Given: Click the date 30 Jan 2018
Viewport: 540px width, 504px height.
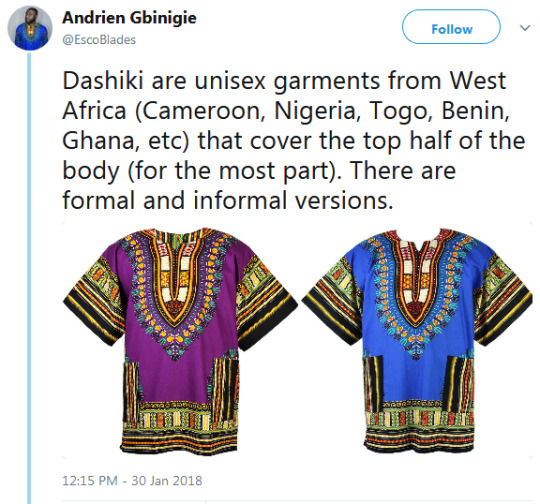Looking at the screenshot, I should (x=167, y=481).
